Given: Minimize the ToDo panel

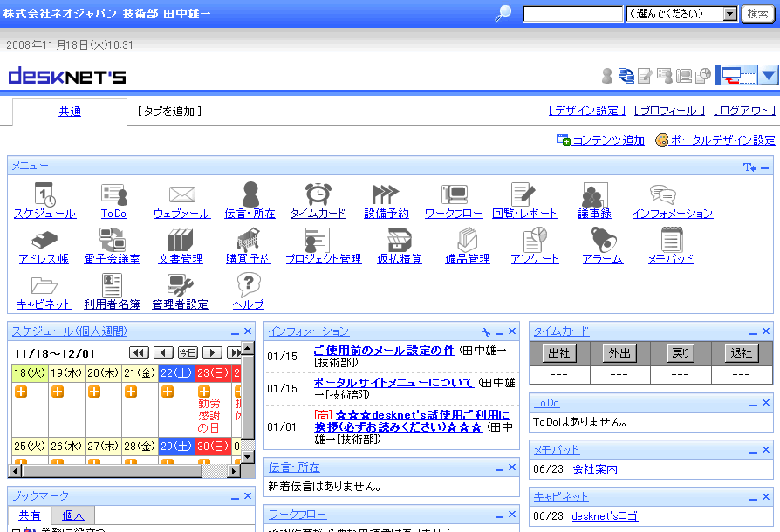Looking at the screenshot, I should (753, 404).
